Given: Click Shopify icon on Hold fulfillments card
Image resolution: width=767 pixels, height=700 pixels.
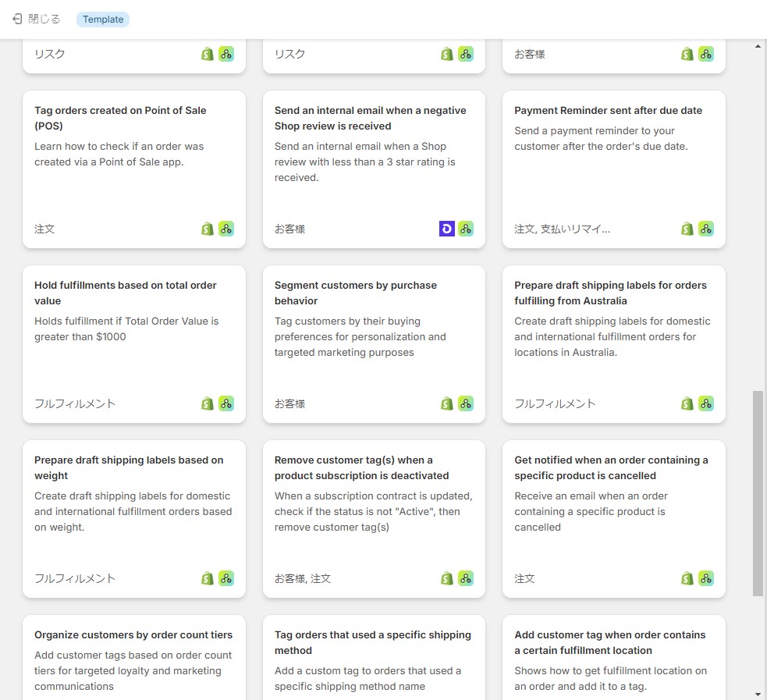Looking at the screenshot, I should (x=208, y=403).
